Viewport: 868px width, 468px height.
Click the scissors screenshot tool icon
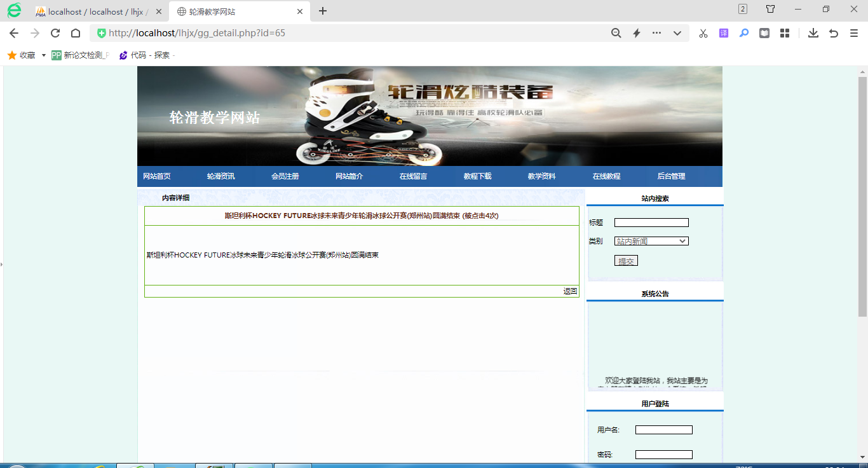coord(703,33)
